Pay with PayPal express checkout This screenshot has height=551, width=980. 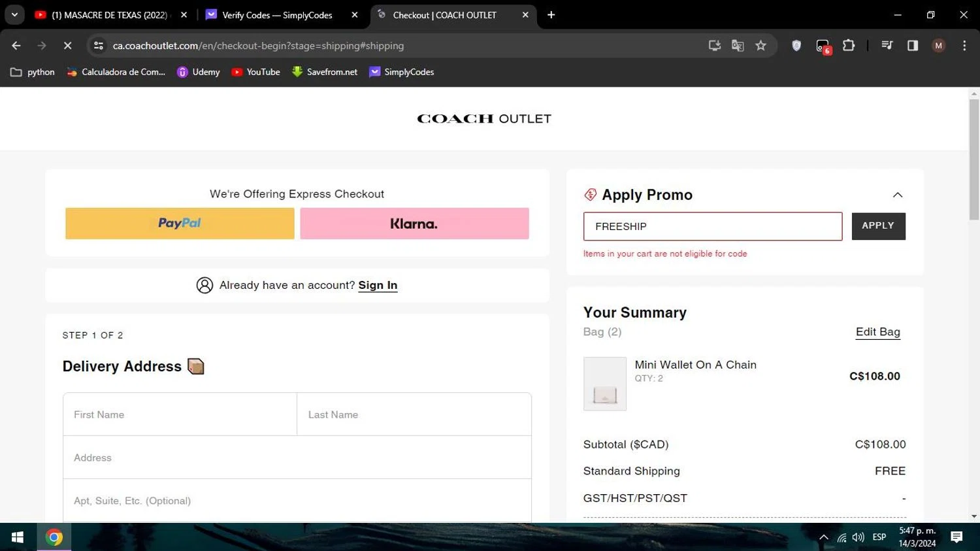pos(180,224)
